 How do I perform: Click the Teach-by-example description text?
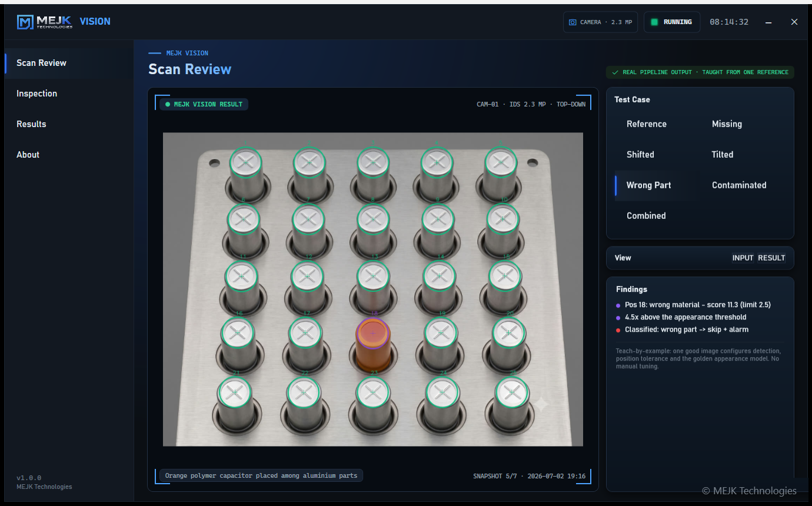click(698, 358)
